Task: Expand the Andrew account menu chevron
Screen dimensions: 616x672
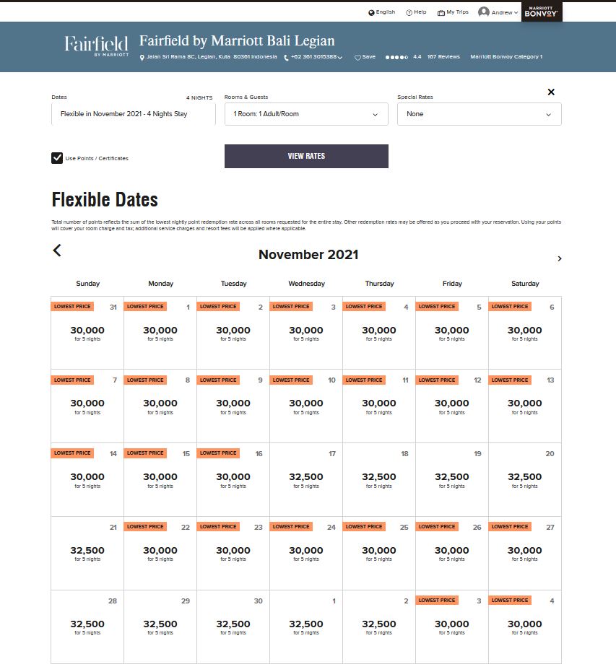Action: click(x=516, y=13)
